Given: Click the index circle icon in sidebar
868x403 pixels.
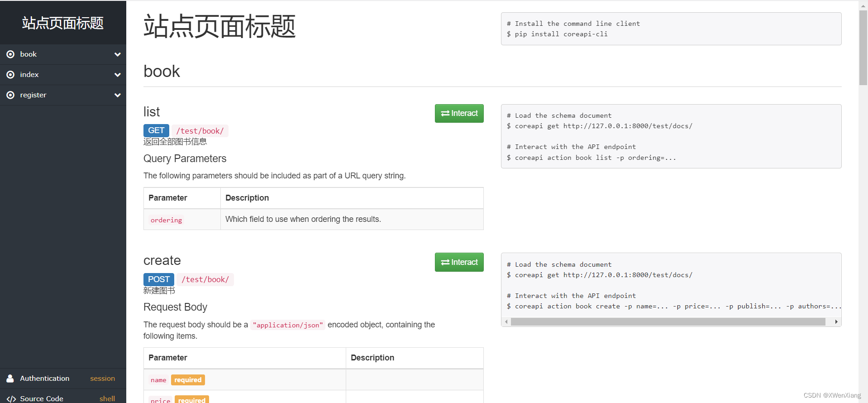Looking at the screenshot, I should pyautogui.click(x=10, y=75).
